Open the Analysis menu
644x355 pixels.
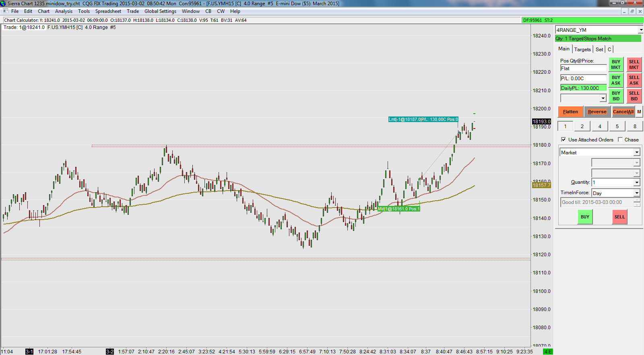point(64,11)
